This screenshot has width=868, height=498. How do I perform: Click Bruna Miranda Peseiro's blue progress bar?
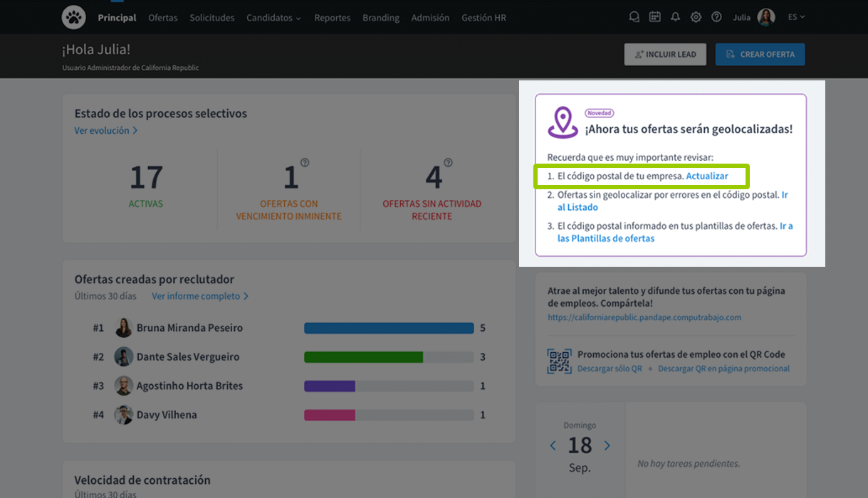(389, 328)
